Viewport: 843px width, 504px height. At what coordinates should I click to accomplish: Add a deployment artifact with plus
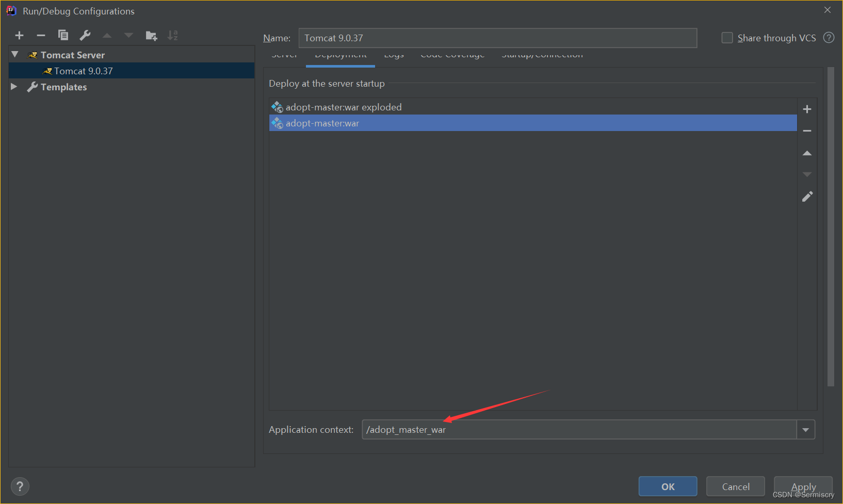point(807,109)
